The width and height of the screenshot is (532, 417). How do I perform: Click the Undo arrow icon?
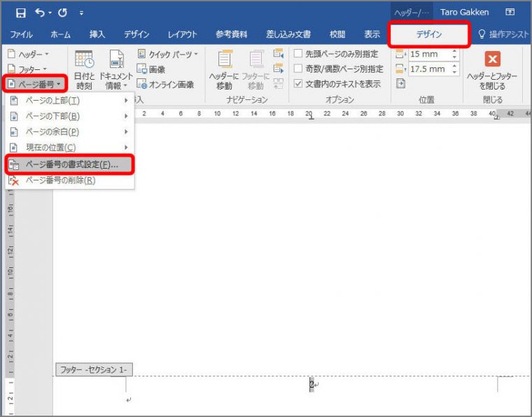click(40, 13)
